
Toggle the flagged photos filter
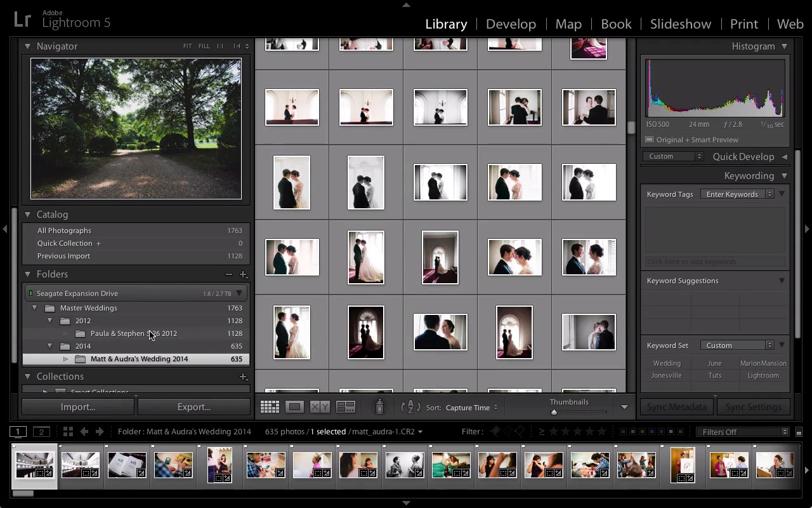pos(495,432)
